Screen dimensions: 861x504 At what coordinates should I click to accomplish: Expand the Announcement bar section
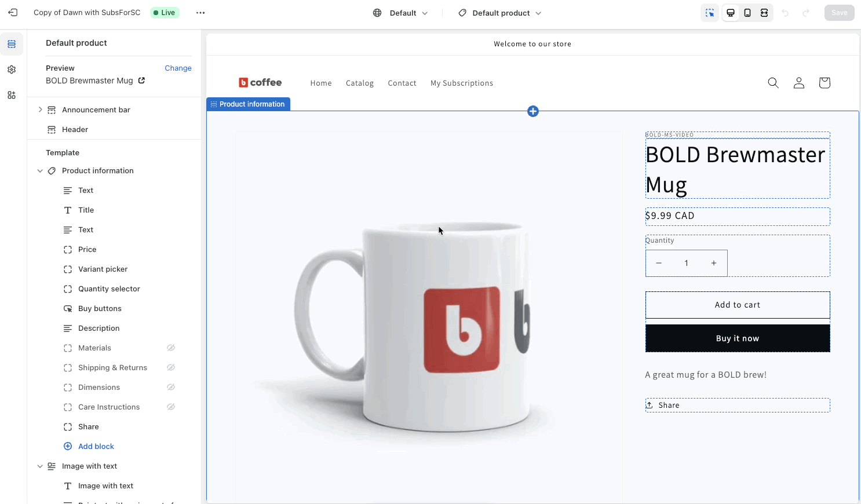coord(40,109)
